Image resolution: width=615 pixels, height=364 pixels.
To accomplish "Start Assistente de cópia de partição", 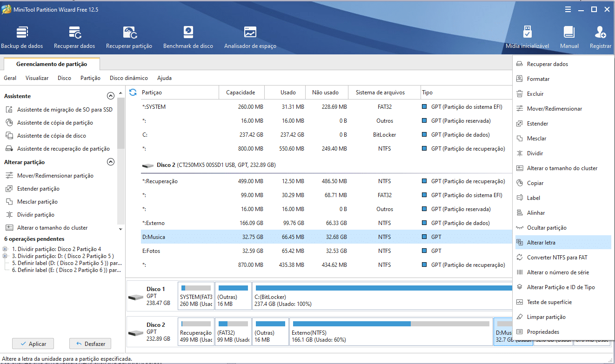I will tap(49, 123).
